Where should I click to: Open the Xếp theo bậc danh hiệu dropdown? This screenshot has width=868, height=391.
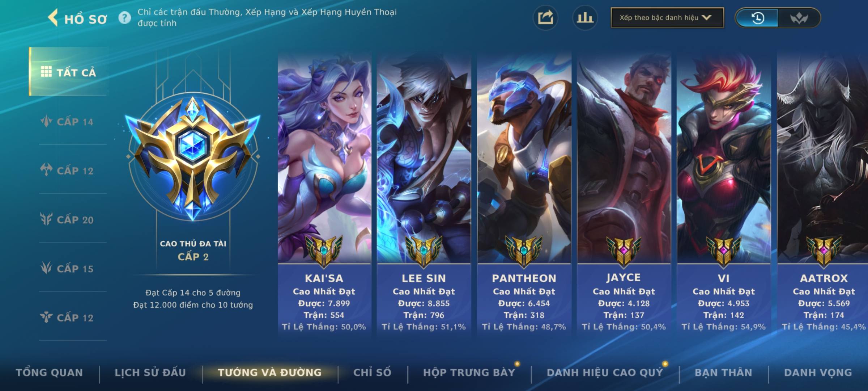[667, 18]
